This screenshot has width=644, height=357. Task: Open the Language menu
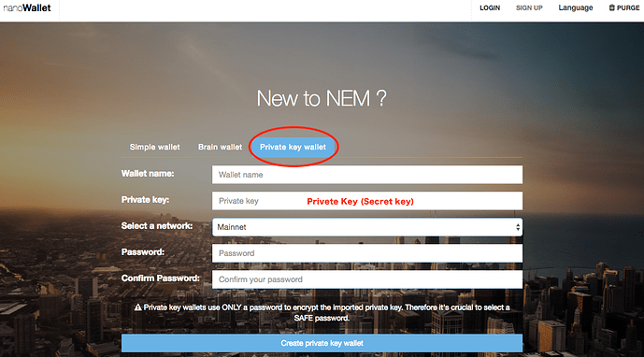click(x=576, y=7)
